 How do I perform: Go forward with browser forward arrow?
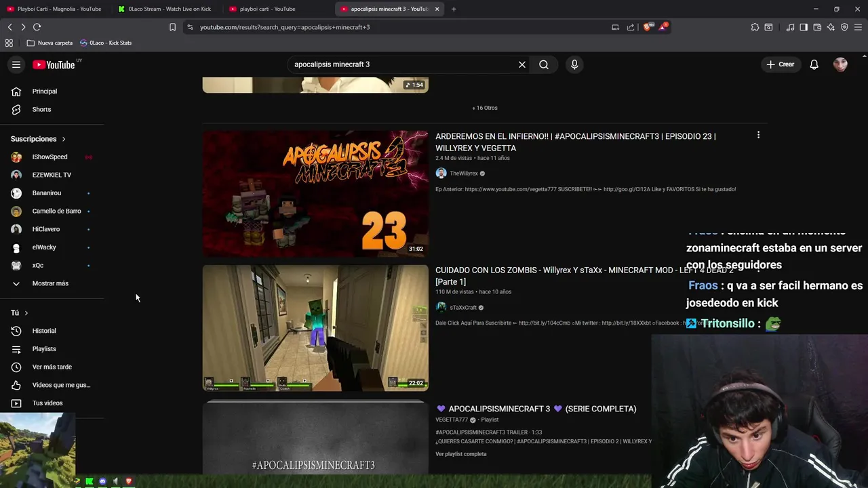(23, 27)
